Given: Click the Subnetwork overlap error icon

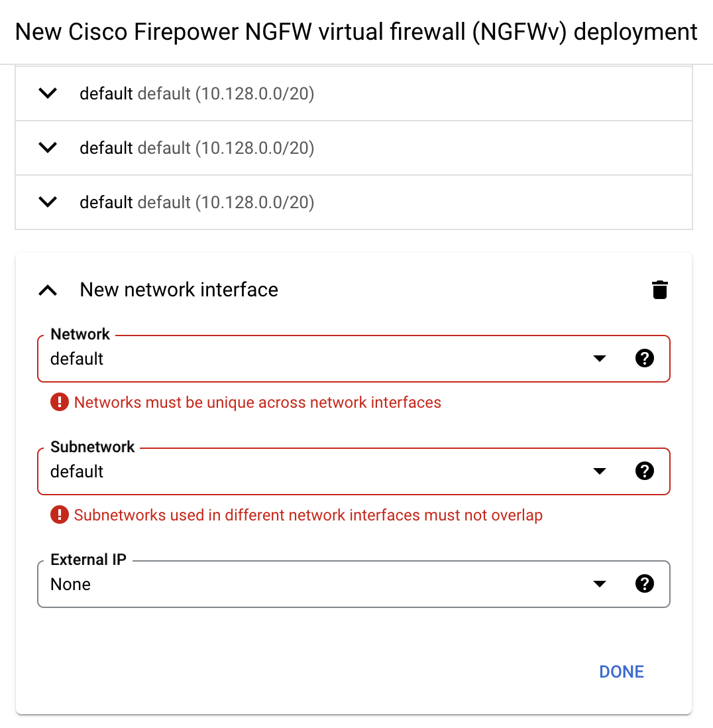Looking at the screenshot, I should (x=60, y=515).
